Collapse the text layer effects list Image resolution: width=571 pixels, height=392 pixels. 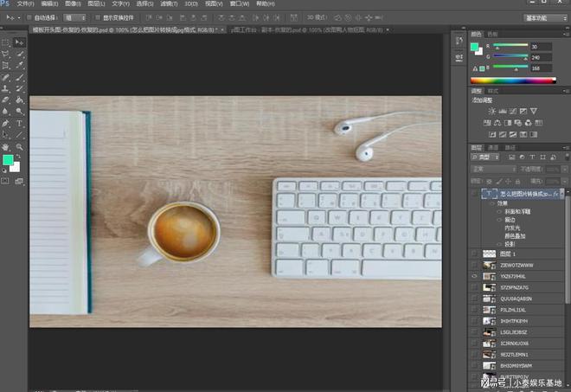click(562, 194)
